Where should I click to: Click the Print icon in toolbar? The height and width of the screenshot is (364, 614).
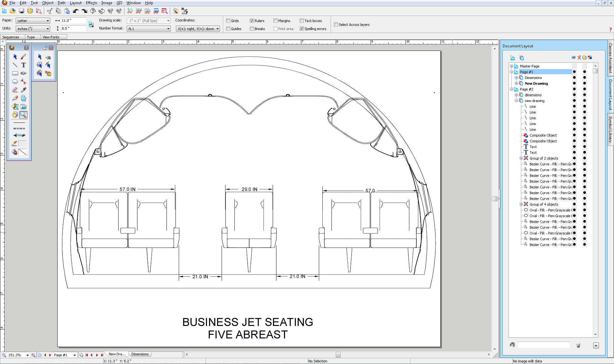click(30, 11)
